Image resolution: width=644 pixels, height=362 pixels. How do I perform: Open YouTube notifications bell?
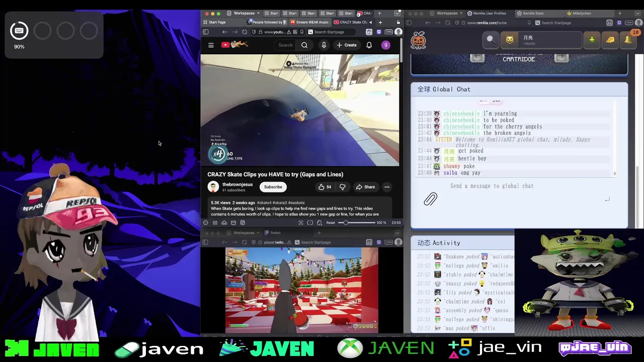point(369,45)
